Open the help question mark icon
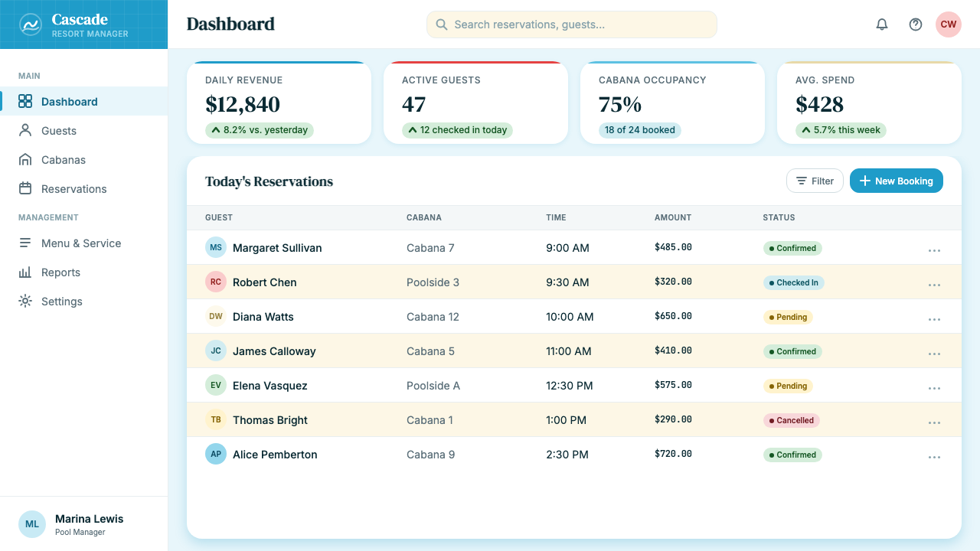980x551 pixels. pyautogui.click(x=916, y=24)
